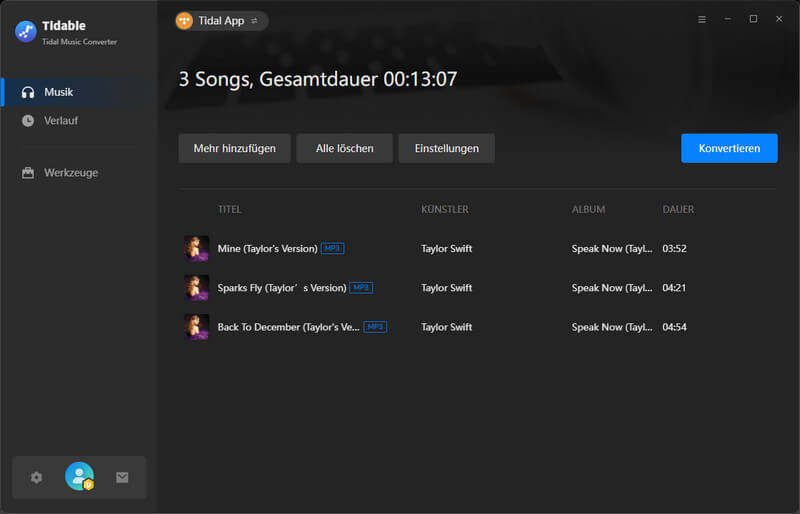Click the Tidal Music Converter subtitle
This screenshot has height=514, width=800.
[x=80, y=42]
